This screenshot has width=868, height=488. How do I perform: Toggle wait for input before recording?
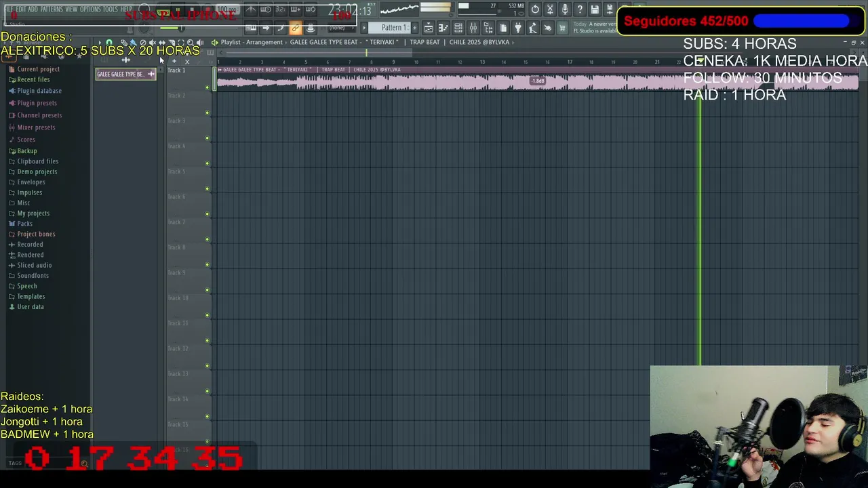[266, 9]
